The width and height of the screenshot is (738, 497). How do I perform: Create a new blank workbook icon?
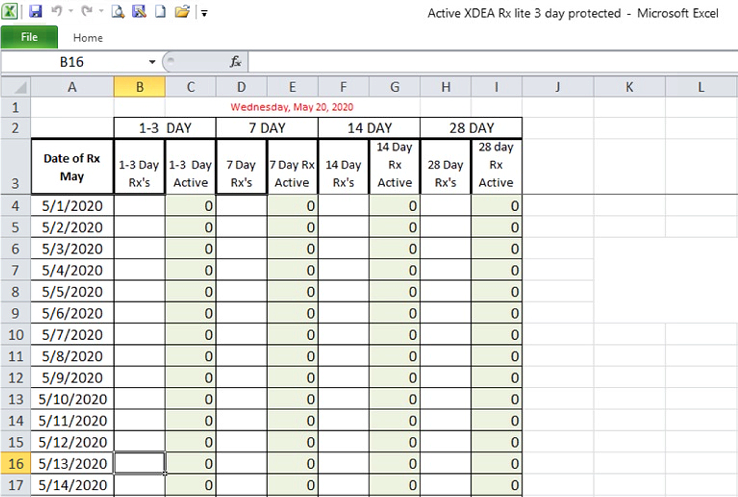[160, 11]
